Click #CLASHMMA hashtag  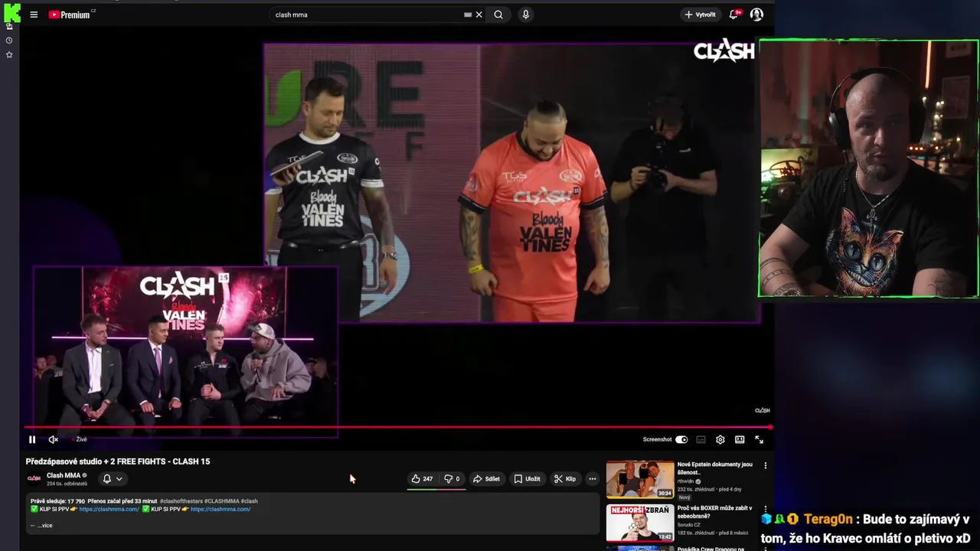pos(221,501)
